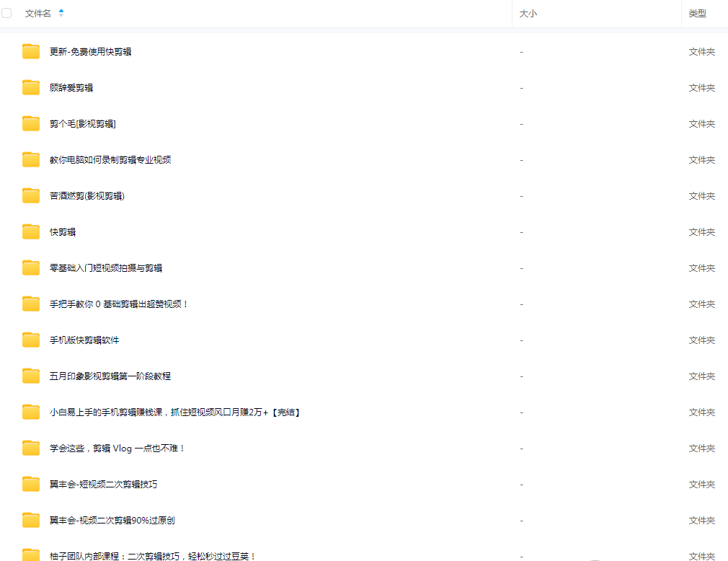
Task: Click the 大小 column header
Action: [x=528, y=14]
